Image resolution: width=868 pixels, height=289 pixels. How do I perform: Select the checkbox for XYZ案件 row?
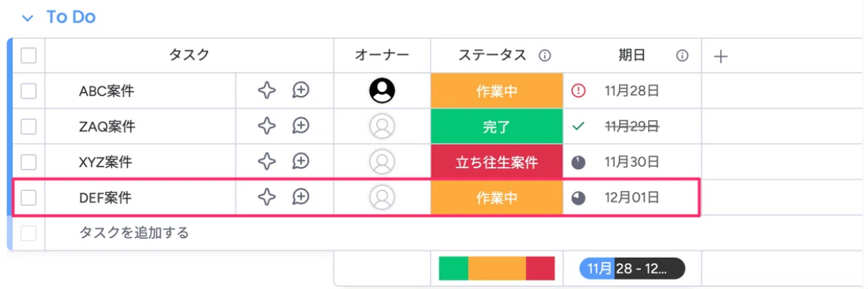[28, 162]
